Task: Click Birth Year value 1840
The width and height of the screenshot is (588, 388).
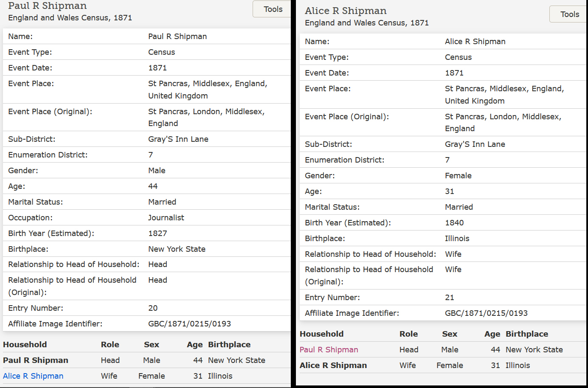Action: 454,223
